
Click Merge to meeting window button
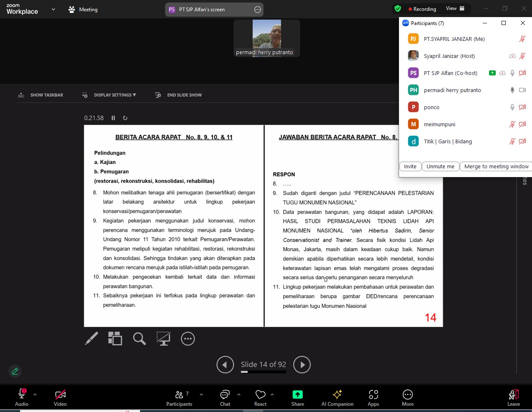click(x=496, y=166)
